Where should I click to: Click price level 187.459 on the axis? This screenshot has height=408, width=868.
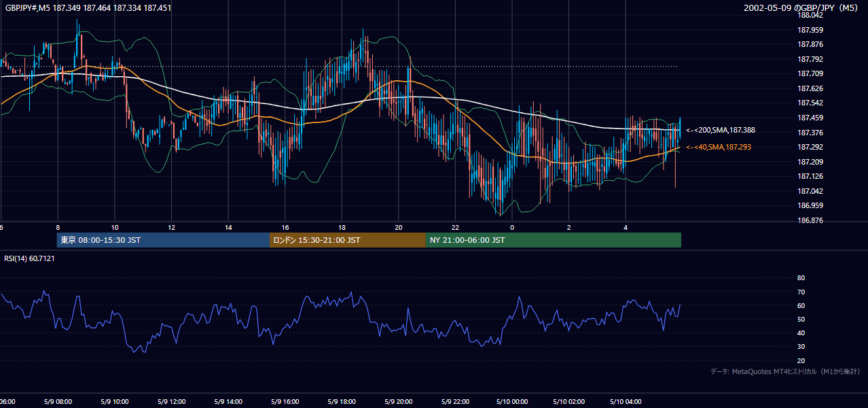810,118
